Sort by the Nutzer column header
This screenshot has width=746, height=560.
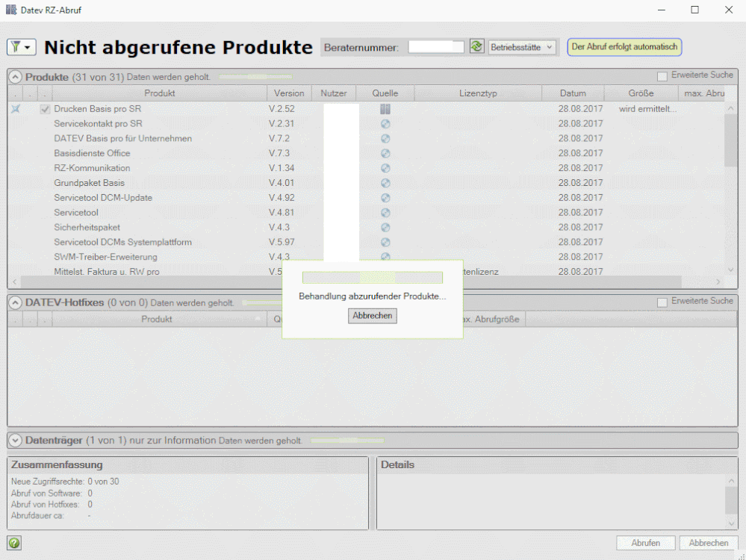tap(334, 93)
